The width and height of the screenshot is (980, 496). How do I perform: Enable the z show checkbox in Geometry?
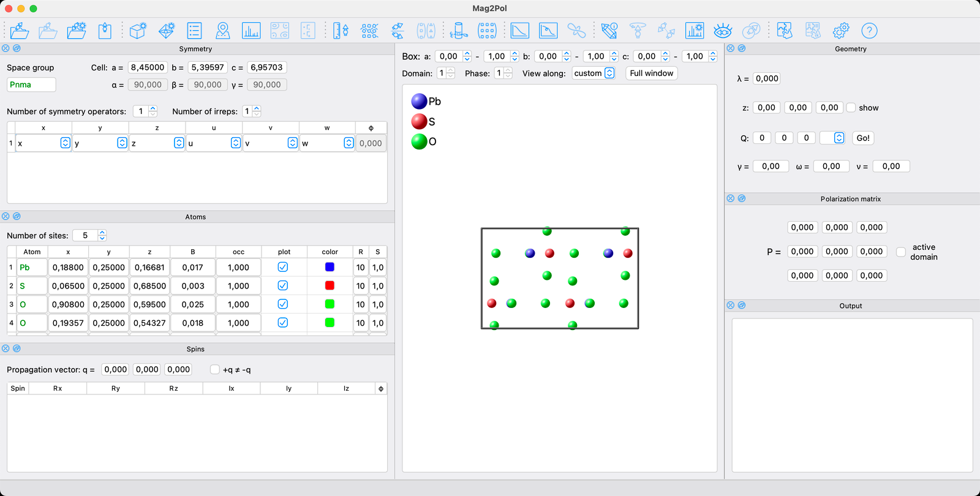(x=851, y=107)
